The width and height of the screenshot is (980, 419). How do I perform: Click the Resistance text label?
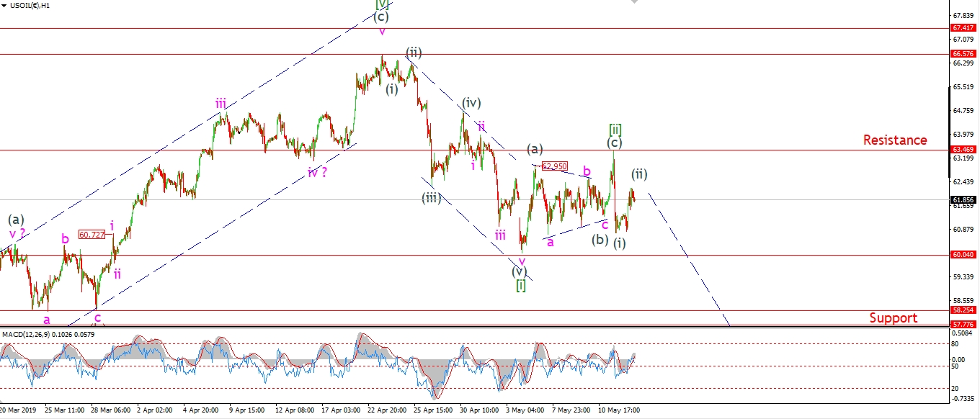[895, 140]
